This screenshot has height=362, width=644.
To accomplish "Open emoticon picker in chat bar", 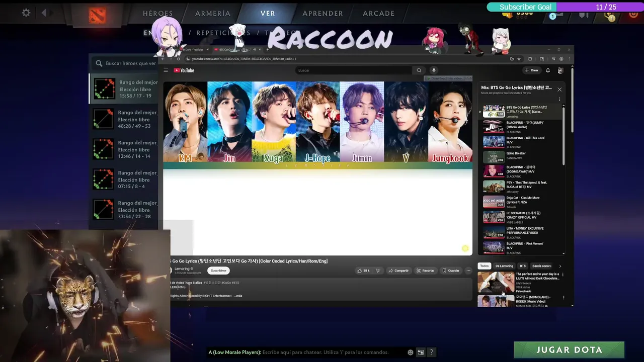I will [411, 352].
